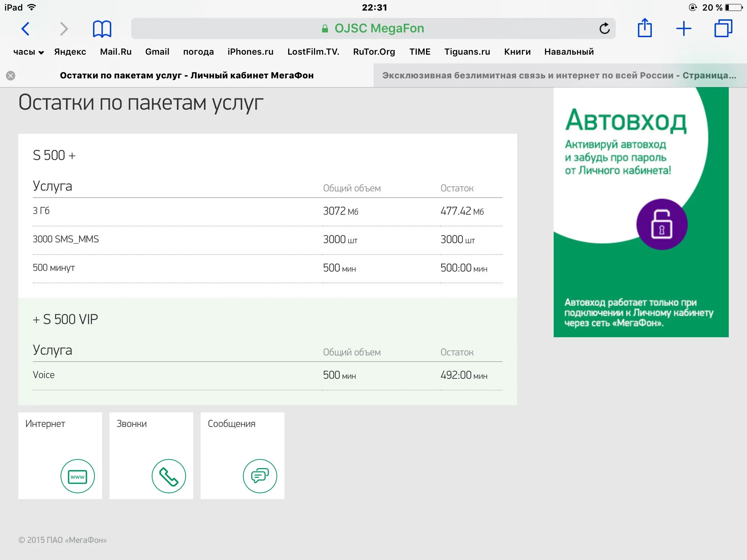
Task: Click the © 2015 ПАО «МегаФон» footer
Action: [62, 540]
